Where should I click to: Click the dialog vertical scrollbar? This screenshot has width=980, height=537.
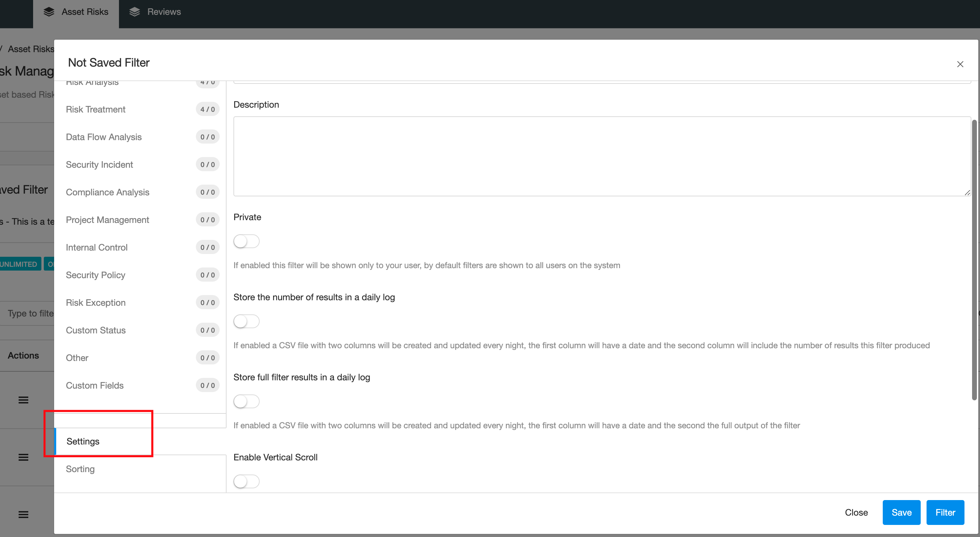point(974,260)
